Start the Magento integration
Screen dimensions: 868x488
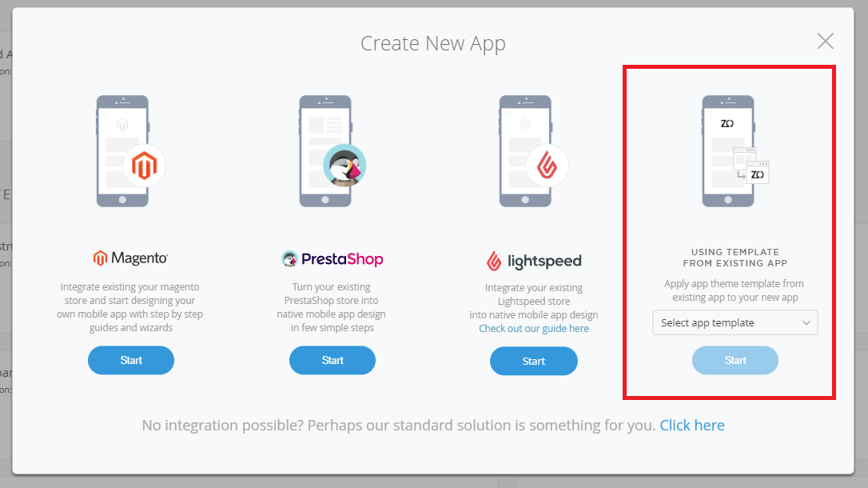click(x=131, y=361)
